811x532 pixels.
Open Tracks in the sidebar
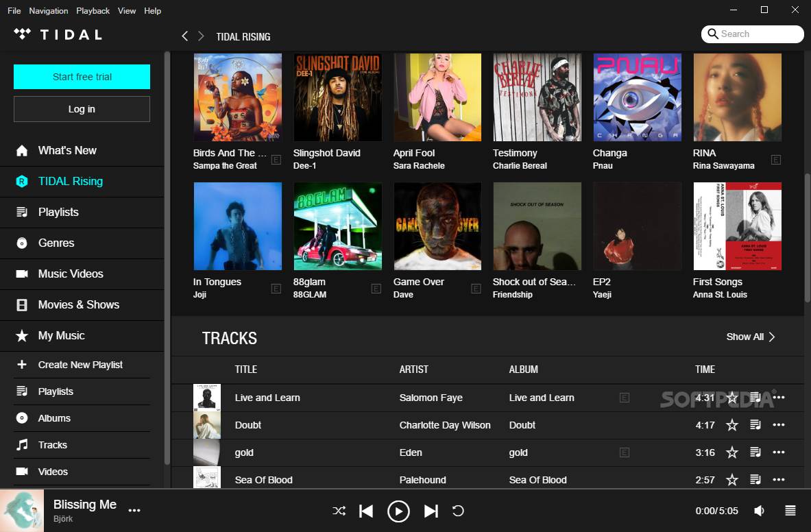pos(82,445)
